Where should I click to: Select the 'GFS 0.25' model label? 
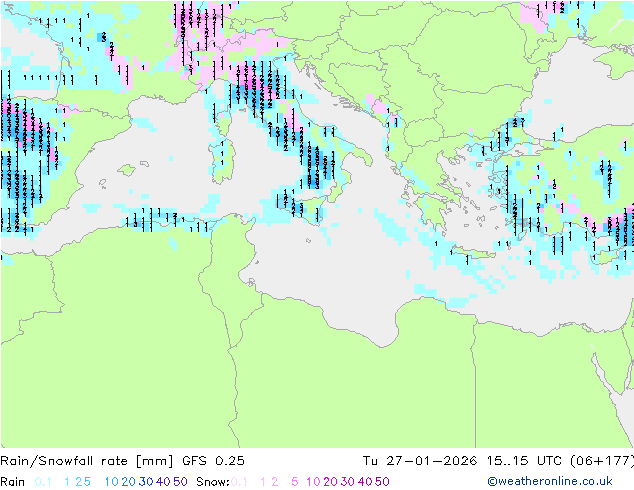coord(213,461)
